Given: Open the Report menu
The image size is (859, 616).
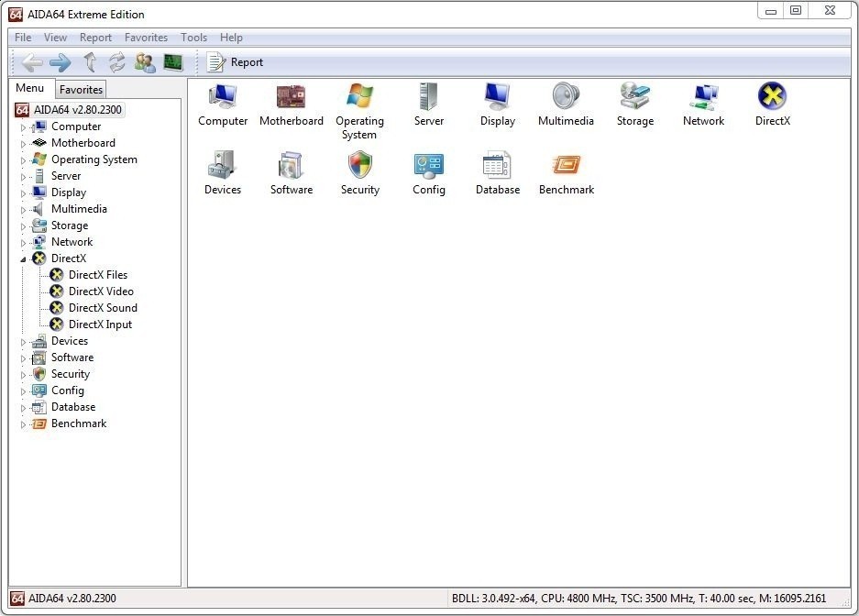Looking at the screenshot, I should pyautogui.click(x=95, y=38).
